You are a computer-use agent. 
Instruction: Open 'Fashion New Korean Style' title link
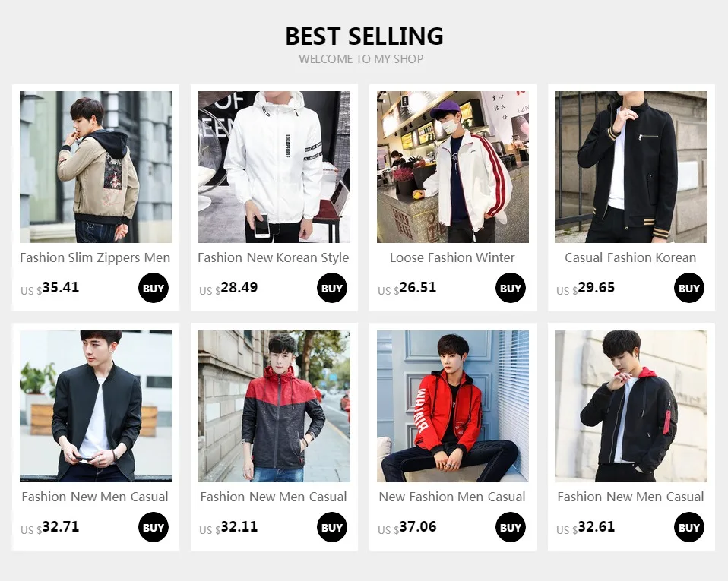(x=274, y=257)
